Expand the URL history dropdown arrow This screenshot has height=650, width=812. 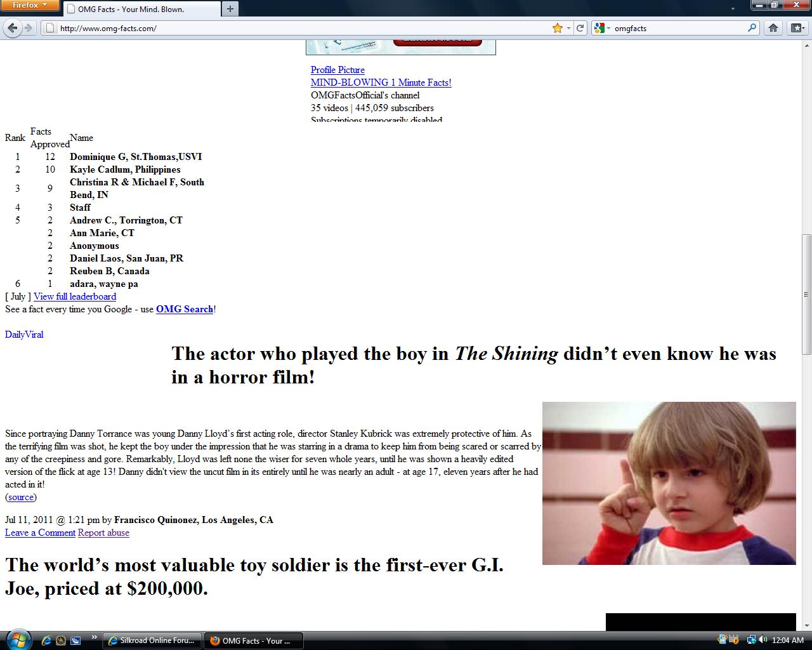tap(569, 28)
